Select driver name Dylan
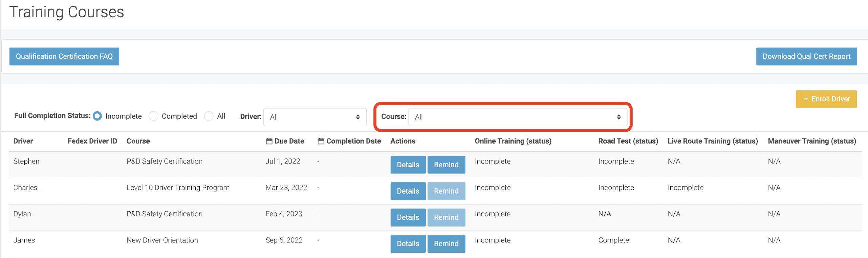 point(22,214)
